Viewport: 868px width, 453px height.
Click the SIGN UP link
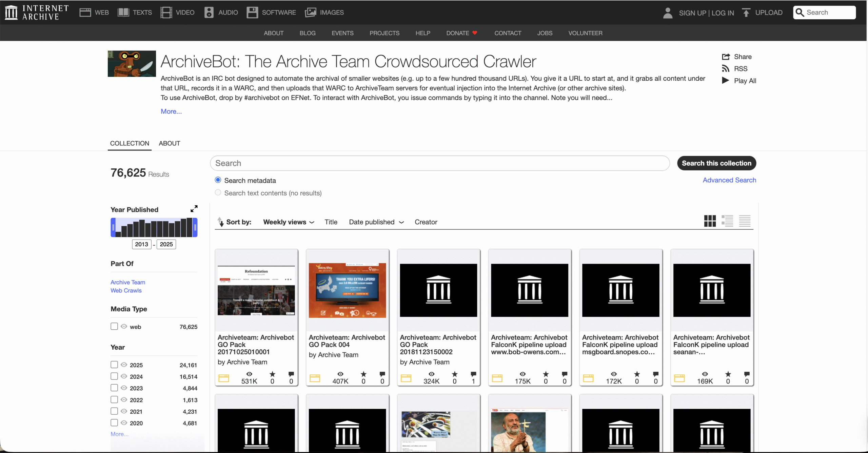tap(692, 13)
